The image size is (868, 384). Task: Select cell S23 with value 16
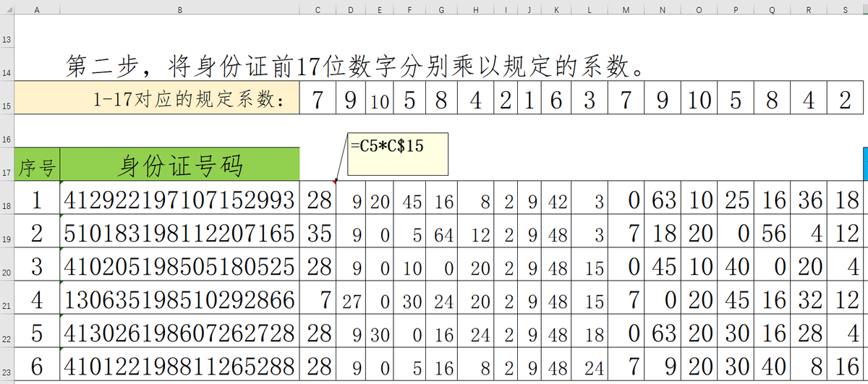(845, 364)
